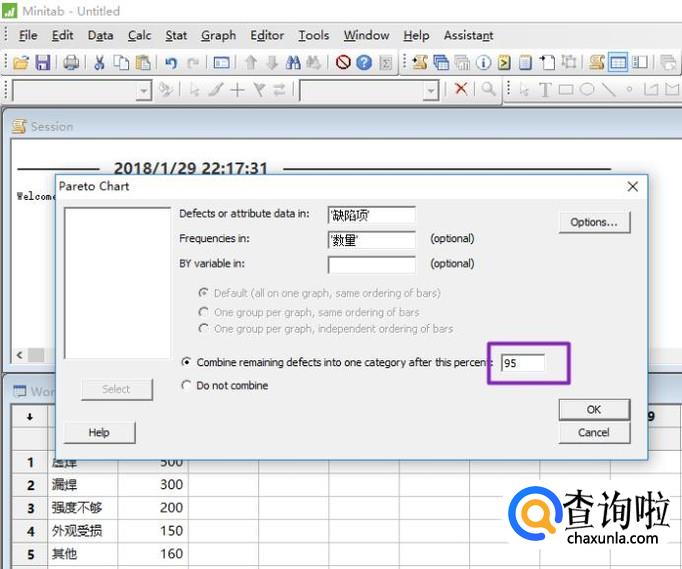The width and height of the screenshot is (682, 569).
Task: Show History with yellow arrow icon
Action: [504, 63]
